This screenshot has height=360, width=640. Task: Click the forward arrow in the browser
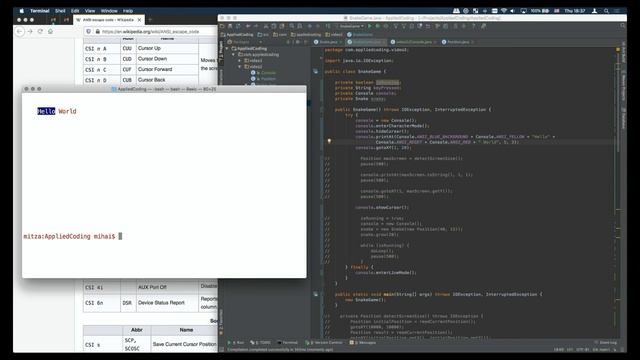pos(30,31)
